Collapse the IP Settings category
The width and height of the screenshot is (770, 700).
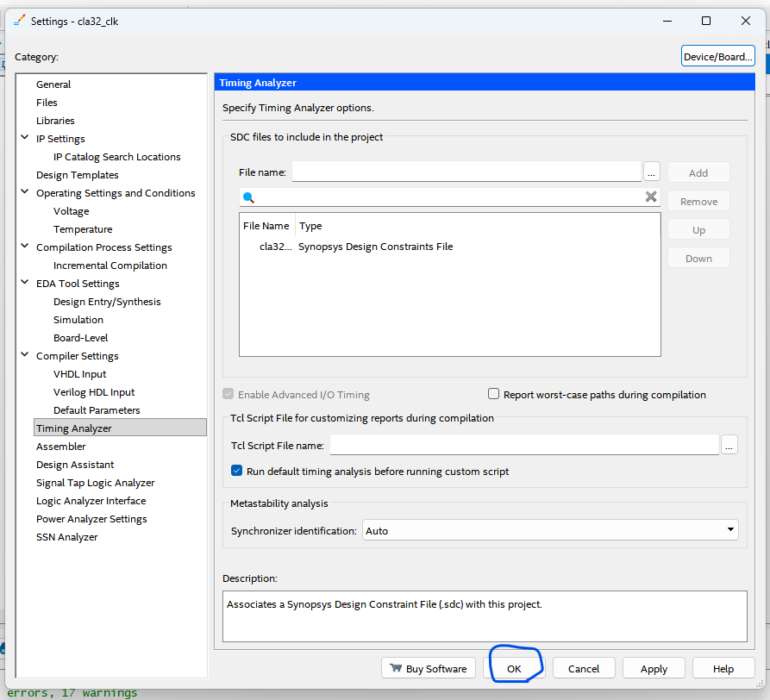click(x=25, y=138)
